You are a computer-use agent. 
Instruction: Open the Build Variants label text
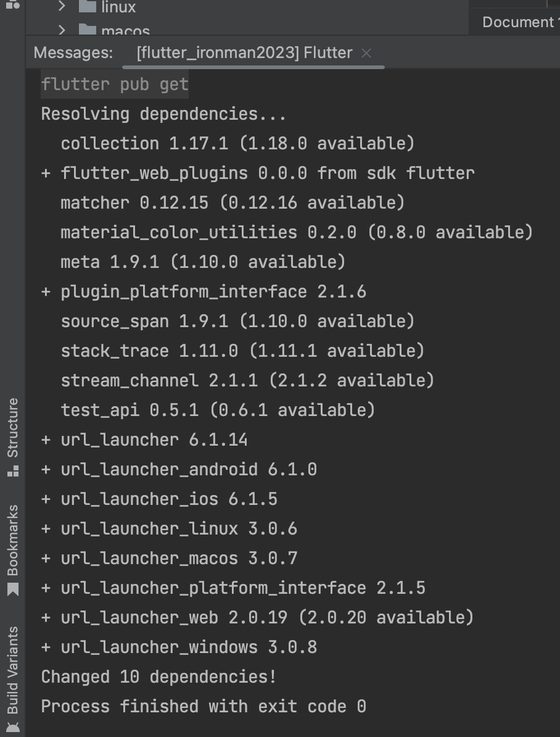13,670
